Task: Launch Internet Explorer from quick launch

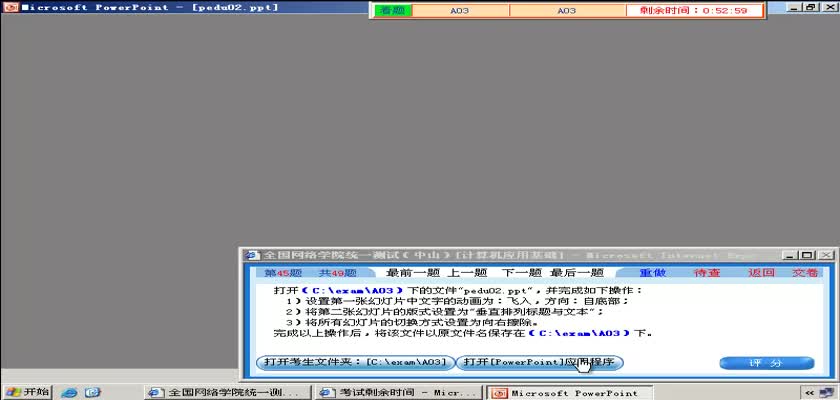Action: (x=69, y=393)
